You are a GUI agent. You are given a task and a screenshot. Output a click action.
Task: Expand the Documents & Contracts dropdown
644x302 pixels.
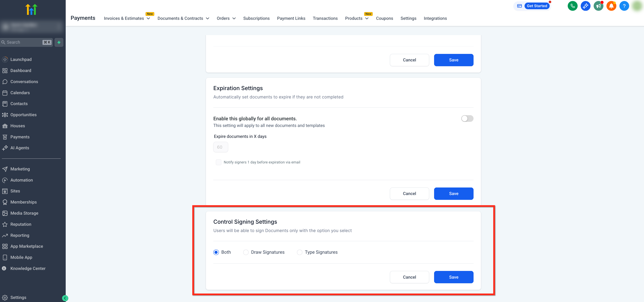point(183,18)
